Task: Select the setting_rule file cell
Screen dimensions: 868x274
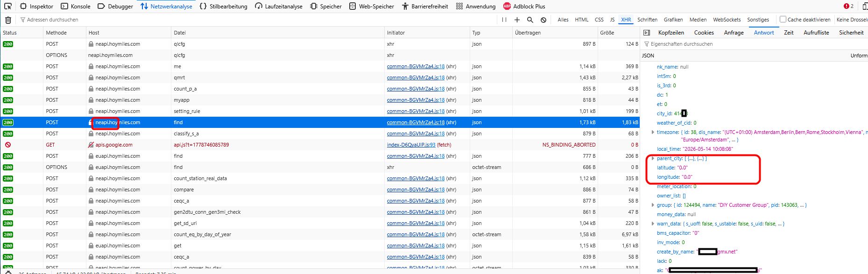Action: point(278,111)
